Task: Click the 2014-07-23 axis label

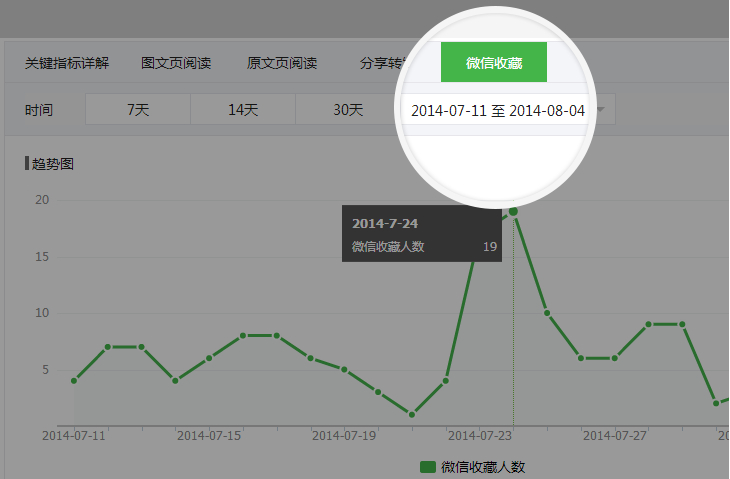Action: (x=480, y=436)
